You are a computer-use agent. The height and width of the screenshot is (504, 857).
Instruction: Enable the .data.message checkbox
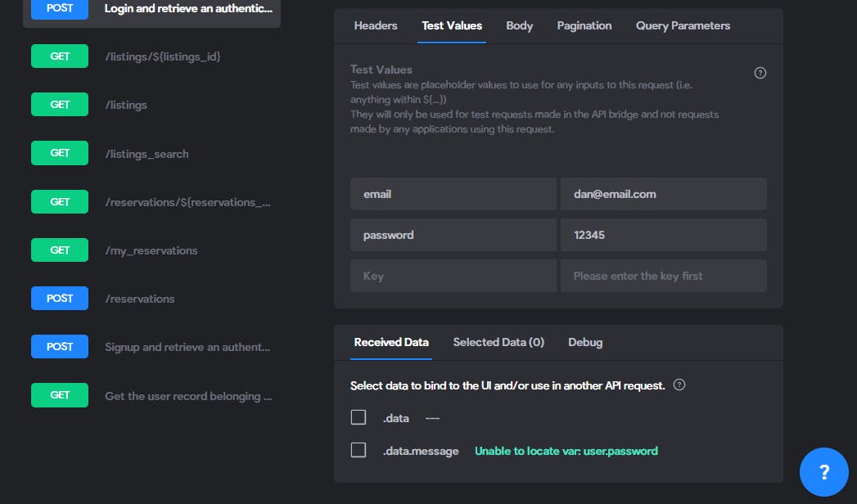[359, 450]
